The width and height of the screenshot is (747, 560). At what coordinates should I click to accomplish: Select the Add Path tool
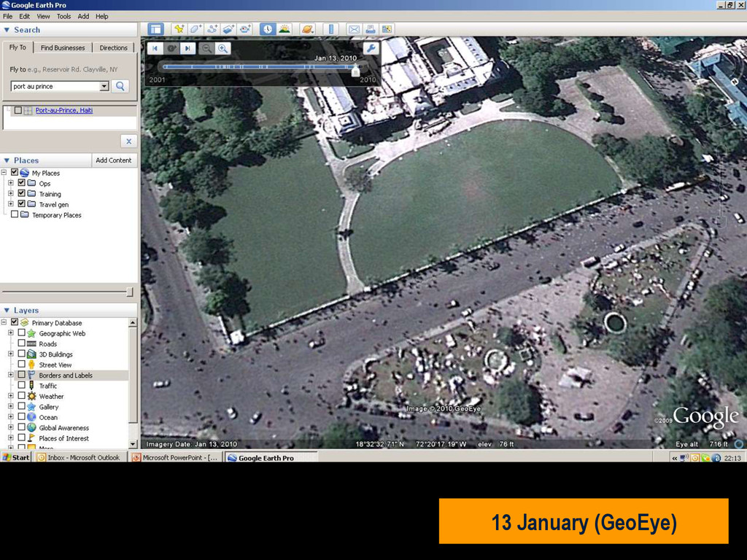[212, 29]
